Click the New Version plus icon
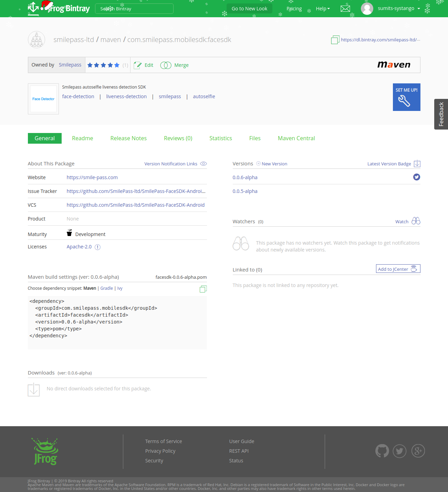 [258, 164]
